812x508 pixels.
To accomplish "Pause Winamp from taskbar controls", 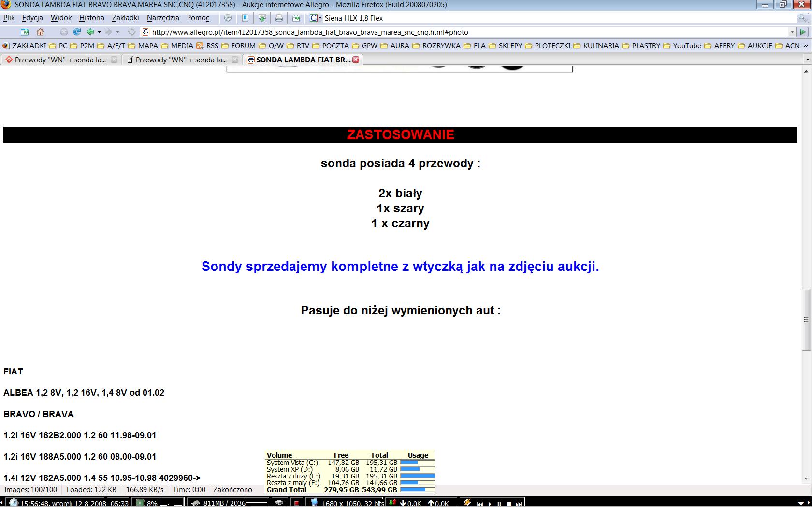I will pyautogui.click(x=499, y=504).
